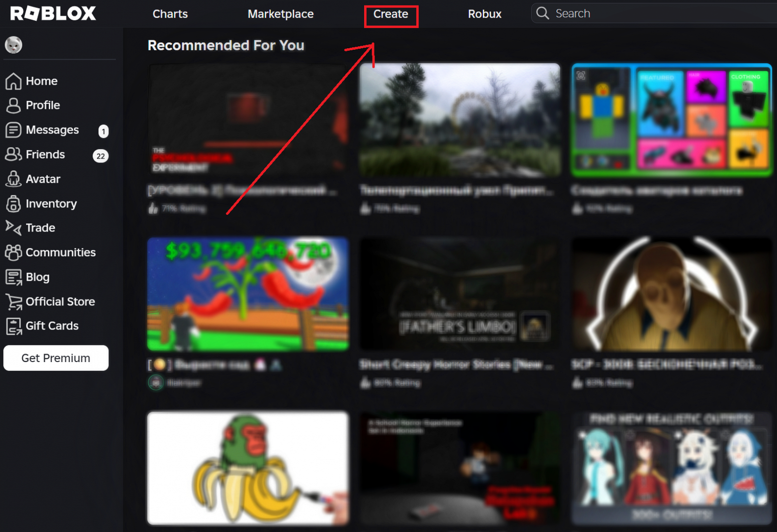This screenshot has width=777, height=532.
Task: Open the Marketplace tab
Action: click(280, 14)
